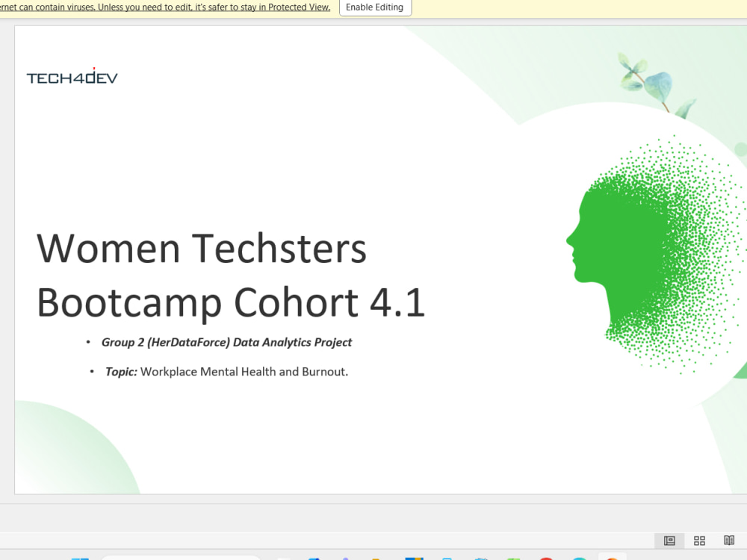Click the Group 2 (HerDataForce) Data Analytics Project line
The height and width of the screenshot is (560, 747).
[x=227, y=343]
